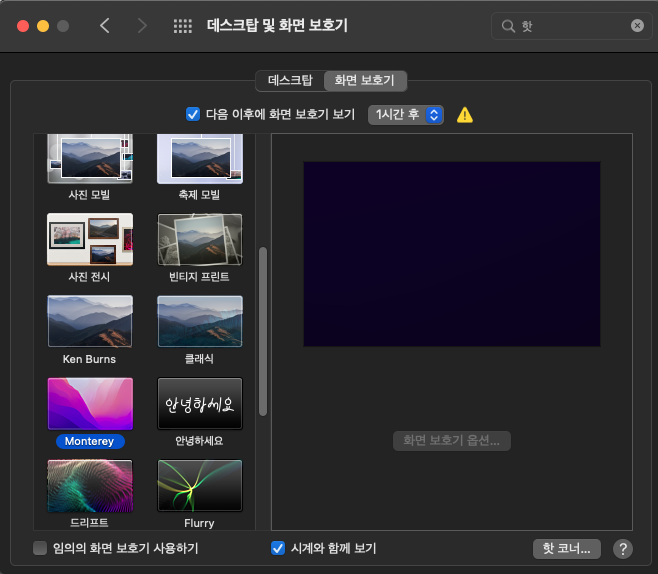Pick the 사진 전시 screen saver thumbnail
This screenshot has width=658, height=574.
90,239
